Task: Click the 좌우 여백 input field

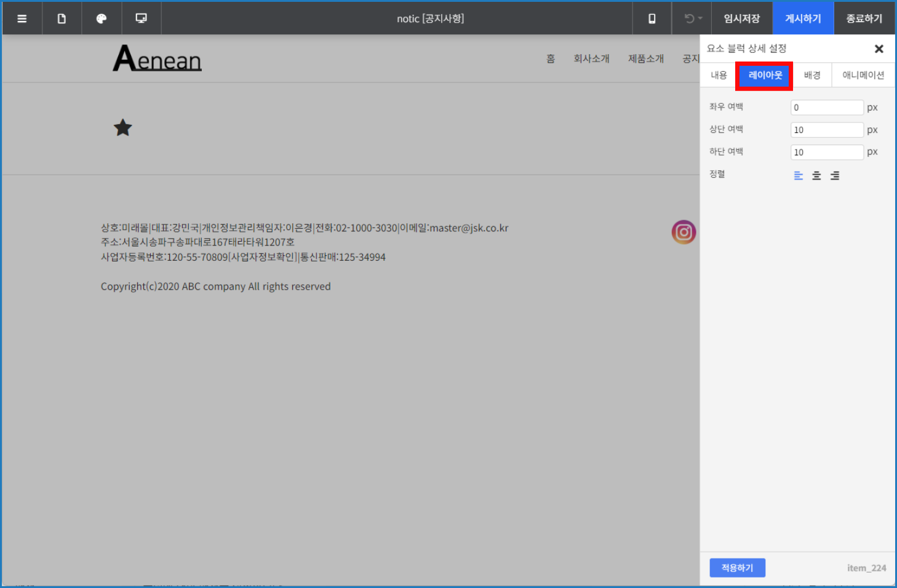Action: [826, 108]
